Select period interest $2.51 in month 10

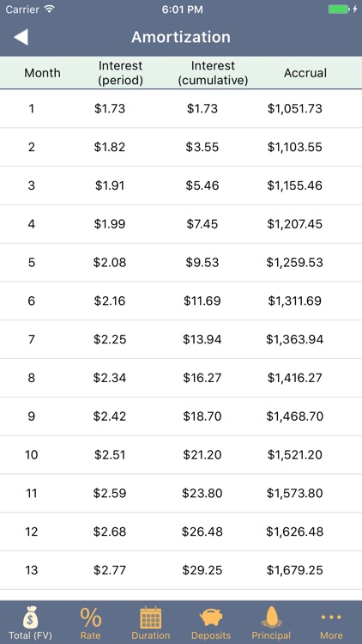(x=110, y=455)
